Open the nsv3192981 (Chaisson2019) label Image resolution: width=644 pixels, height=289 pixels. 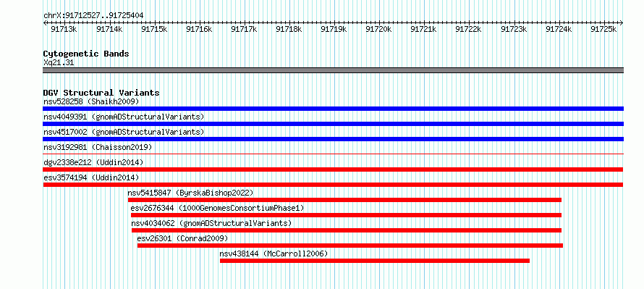pyautogui.click(x=98, y=147)
